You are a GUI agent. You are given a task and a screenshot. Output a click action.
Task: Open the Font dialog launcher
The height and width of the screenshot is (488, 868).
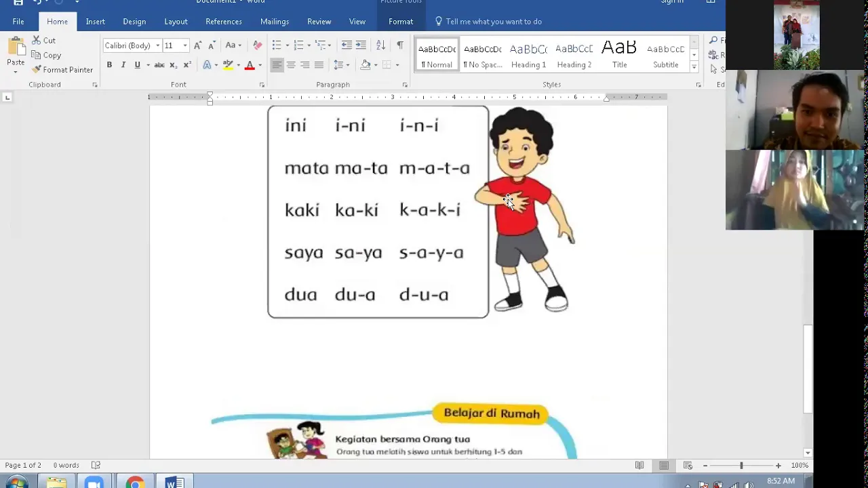262,85
